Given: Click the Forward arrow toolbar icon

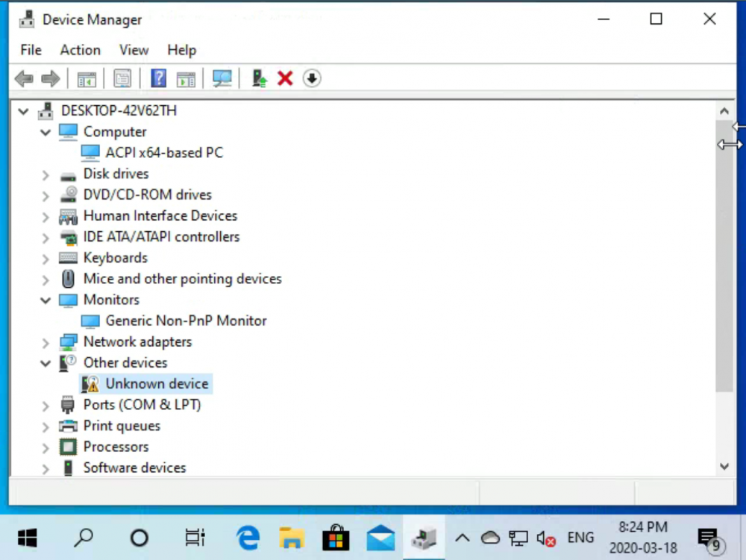Looking at the screenshot, I should [51, 78].
